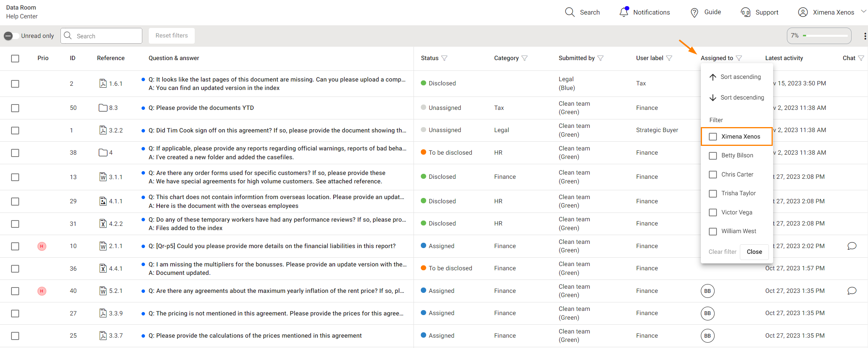Open the Category column filter

tap(524, 58)
